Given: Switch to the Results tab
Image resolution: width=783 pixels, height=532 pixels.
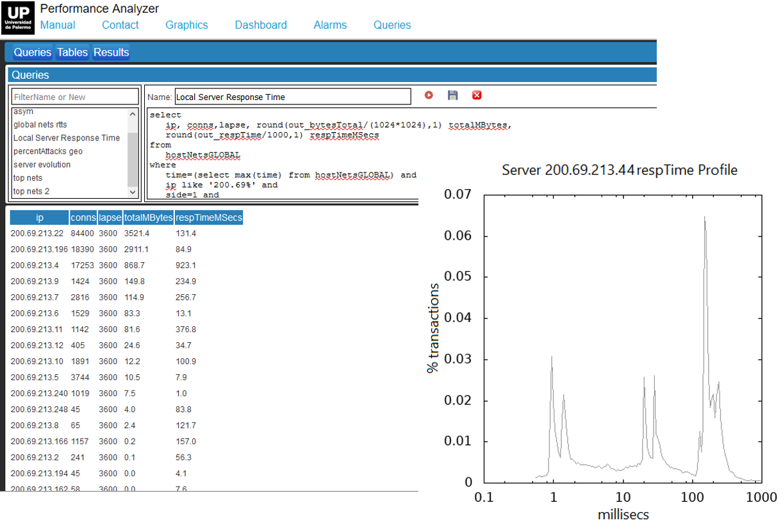Looking at the screenshot, I should (110, 52).
